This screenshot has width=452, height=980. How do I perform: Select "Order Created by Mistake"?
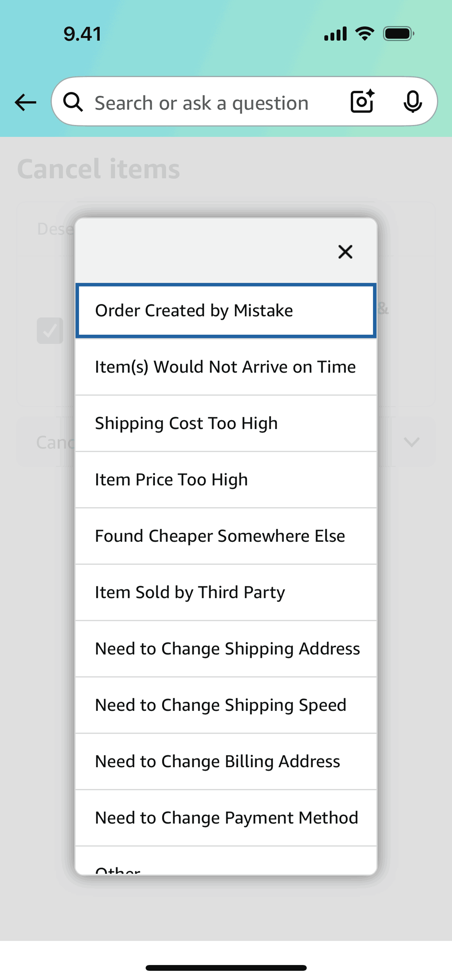coord(226,310)
